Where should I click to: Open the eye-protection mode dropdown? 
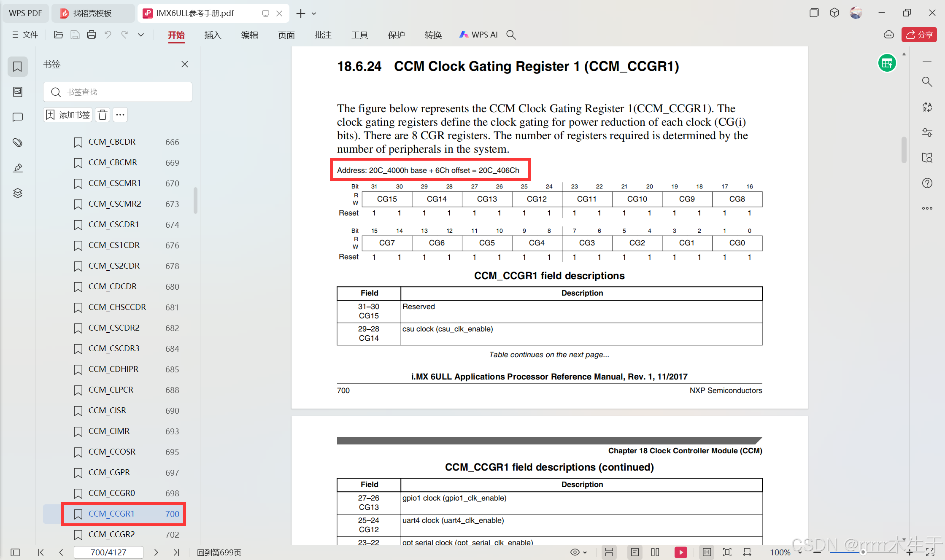tap(585, 552)
